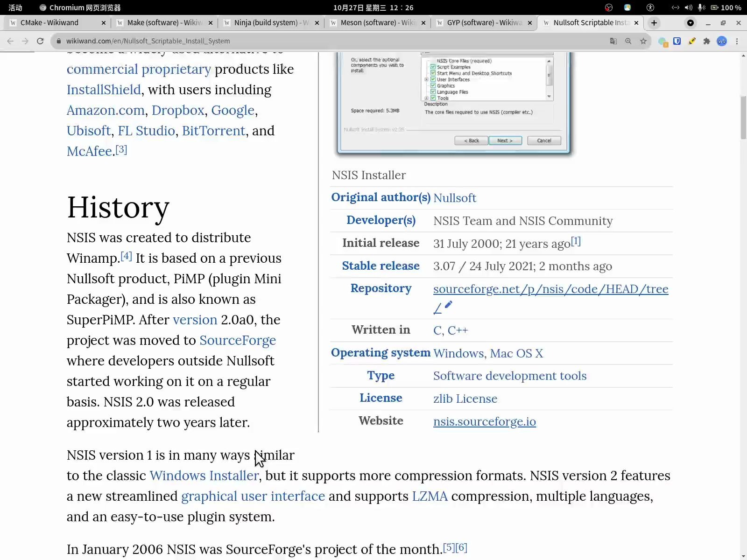Open the nsis.sourceforge.io website link
Image resolution: width=747 pixels, height=560 pixels.
pos(485,421)
